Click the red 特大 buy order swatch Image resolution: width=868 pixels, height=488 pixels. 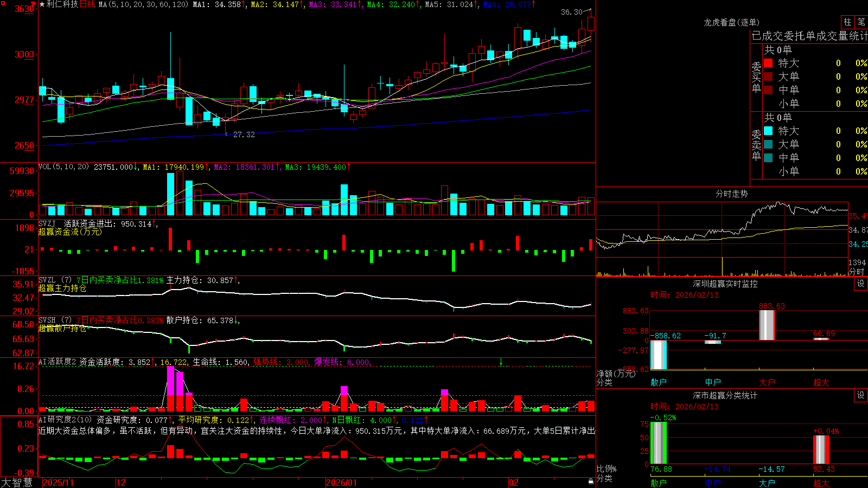click(x=768, y=63)
